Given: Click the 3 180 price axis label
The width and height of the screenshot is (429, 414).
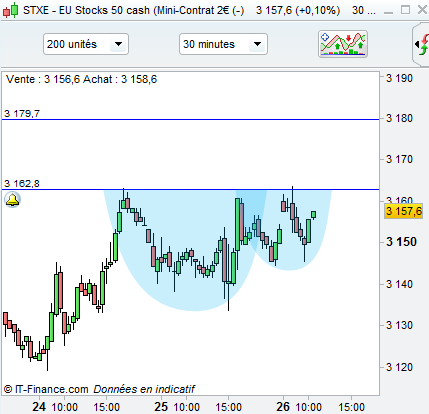Looking at the screenshot, I should tap(399, 118).
